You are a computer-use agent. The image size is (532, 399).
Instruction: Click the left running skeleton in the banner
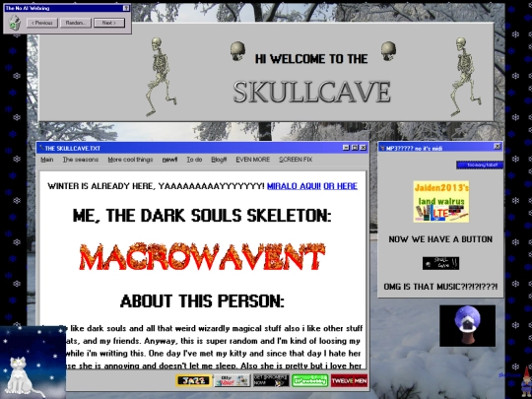tap(161, 77)
